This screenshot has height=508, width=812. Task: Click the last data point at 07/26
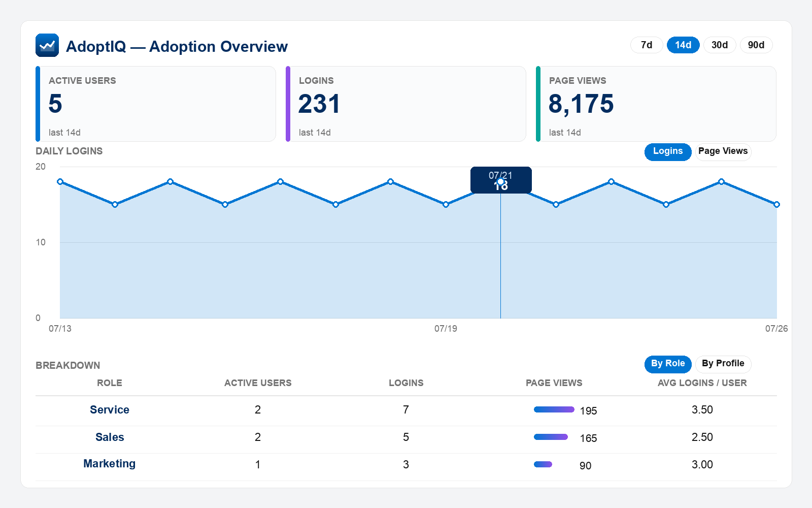776,204
